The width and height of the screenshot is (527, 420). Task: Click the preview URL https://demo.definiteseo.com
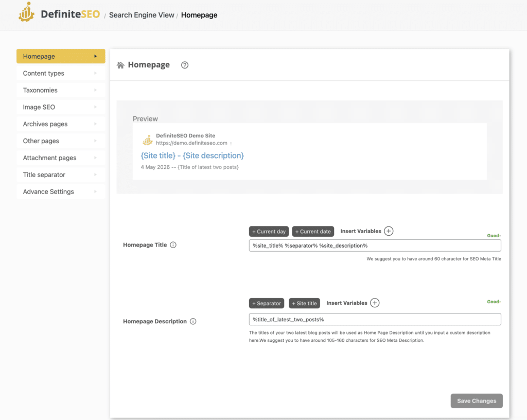pos(191,143)
